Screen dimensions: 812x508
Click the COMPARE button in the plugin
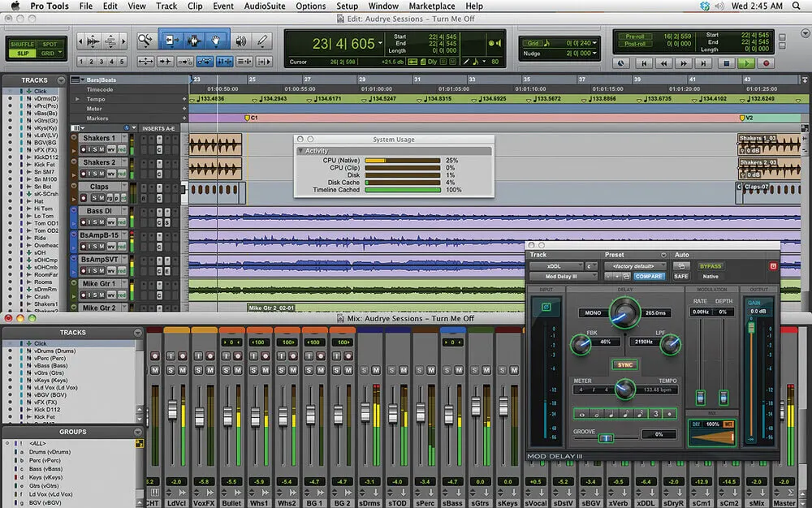pos(649,276)
